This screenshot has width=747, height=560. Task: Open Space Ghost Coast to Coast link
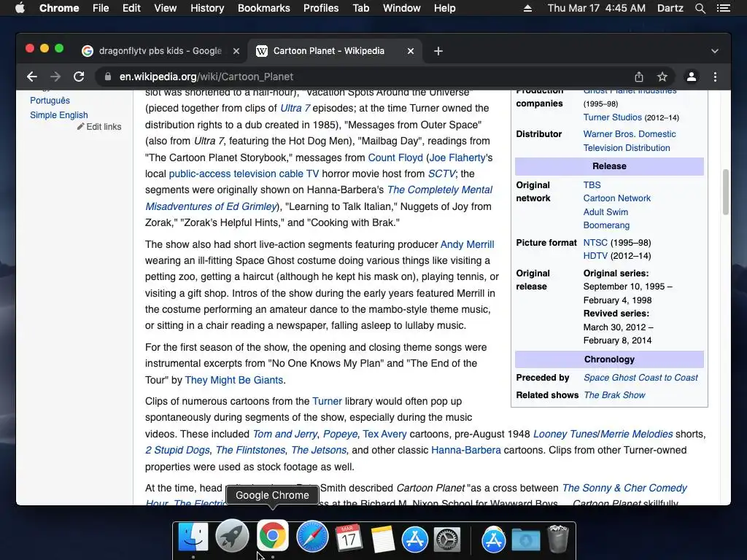[x=640, y=378]
